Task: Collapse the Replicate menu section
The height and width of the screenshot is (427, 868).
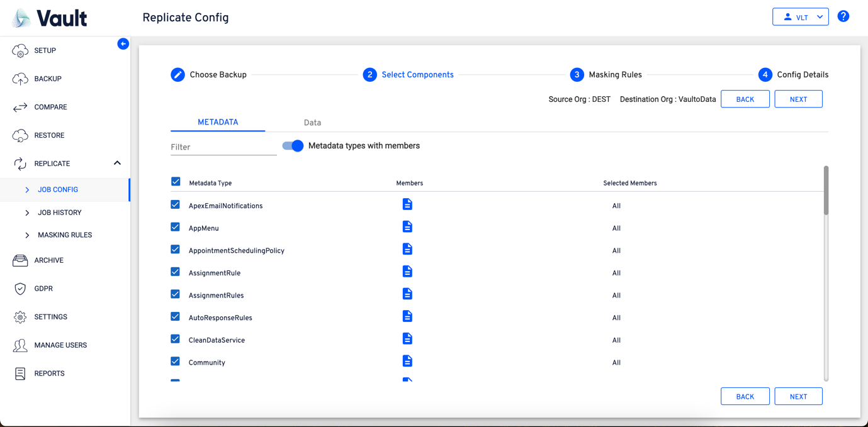Action: (x=117, y=164)
